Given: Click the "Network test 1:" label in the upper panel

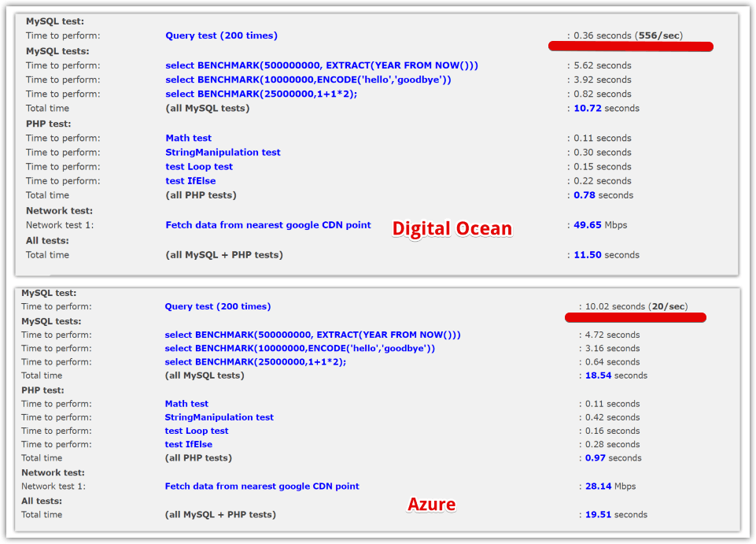Looking at the screenshot, I should (60, 225).
